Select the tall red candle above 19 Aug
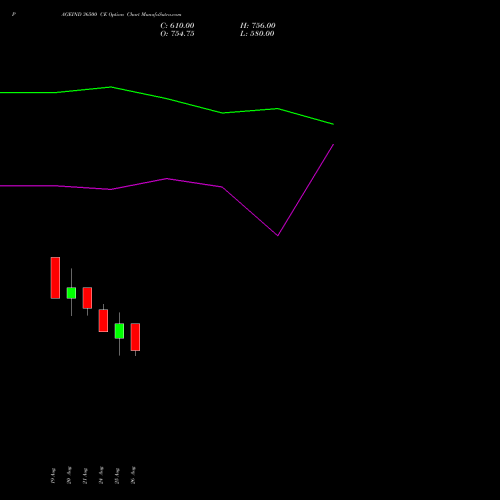The height and width of the screenshot is (500, 500). [x=55, y=278]
